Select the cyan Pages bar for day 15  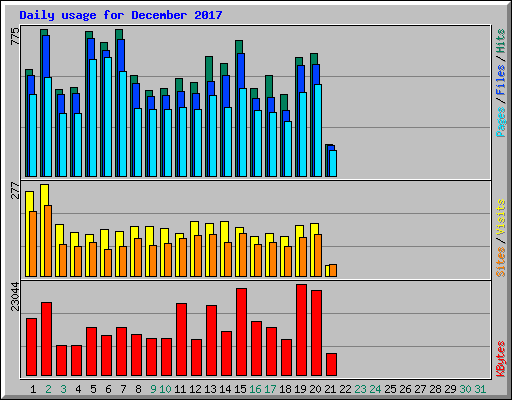tap(243, 133)
